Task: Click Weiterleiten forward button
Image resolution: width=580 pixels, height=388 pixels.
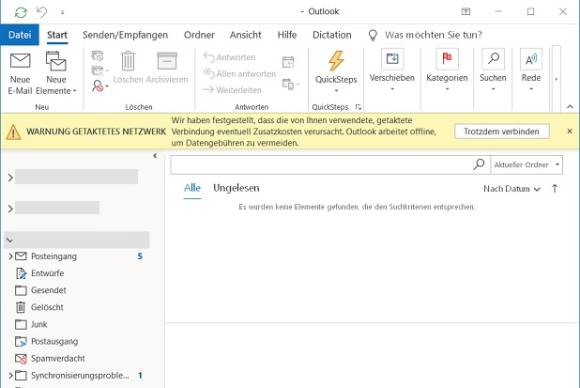Action: click(233, 90)
